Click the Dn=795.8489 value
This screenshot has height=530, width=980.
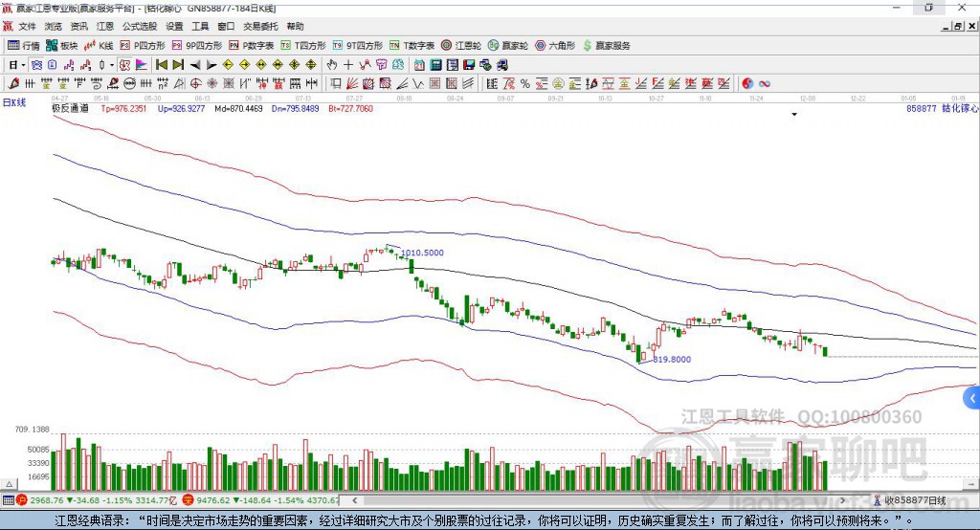click(x=295, y=109)
